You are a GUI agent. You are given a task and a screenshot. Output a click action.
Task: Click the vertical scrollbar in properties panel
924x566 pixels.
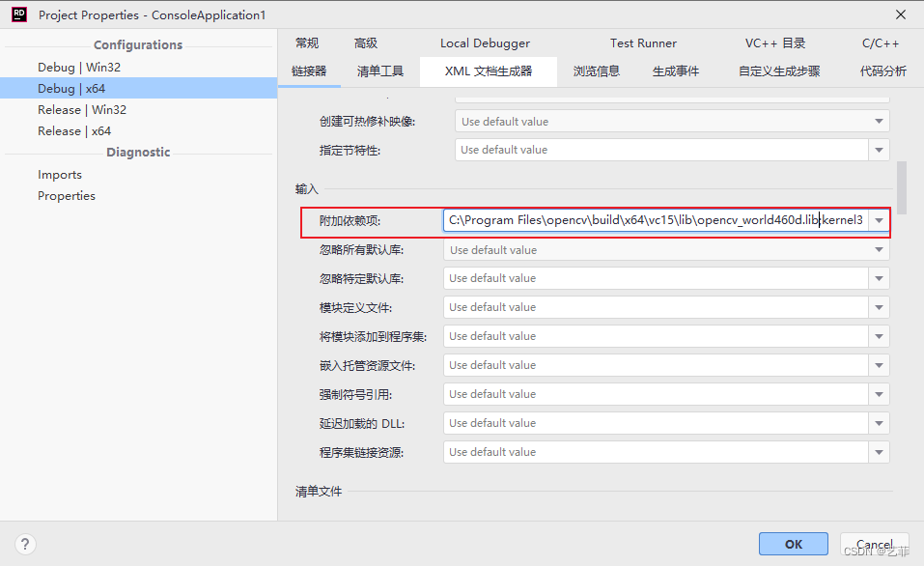pos(902,186)
